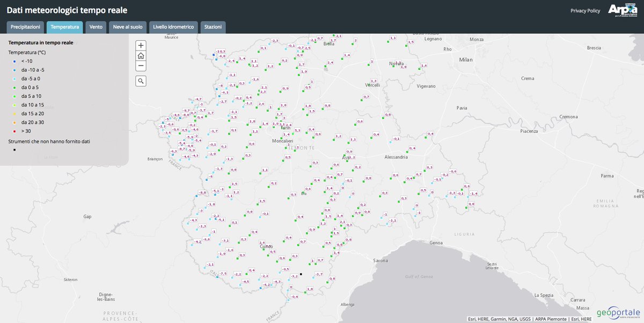Click the Alessandria city label on map
644x323 pixels.
coord(397,157)
